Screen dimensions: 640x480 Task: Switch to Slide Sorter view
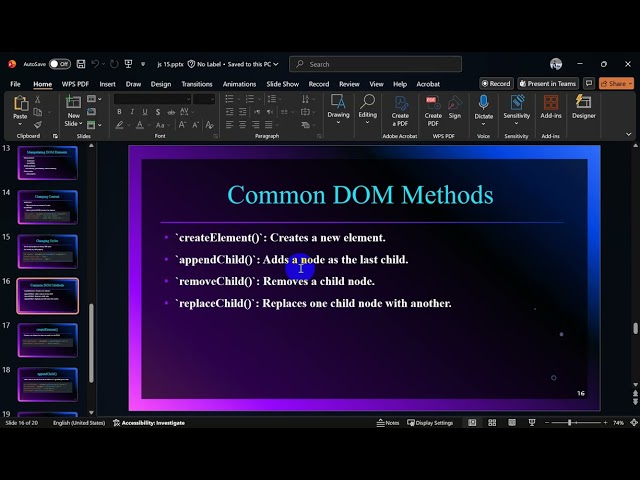pos(492,423)
